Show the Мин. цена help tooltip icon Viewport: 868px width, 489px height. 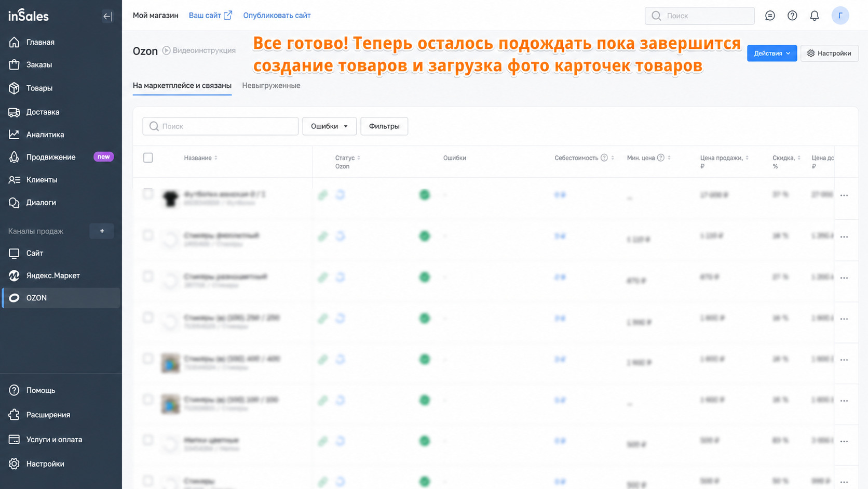[661, 158]
